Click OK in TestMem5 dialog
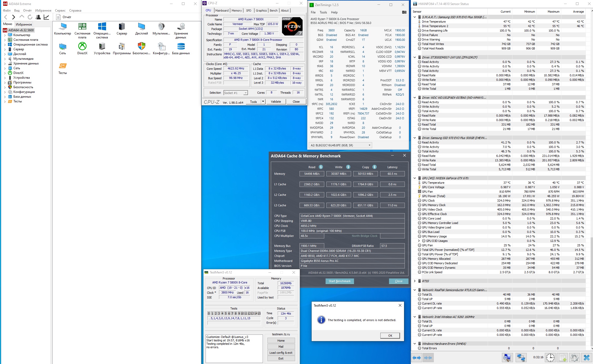593x364 pixels. (390, 335)
